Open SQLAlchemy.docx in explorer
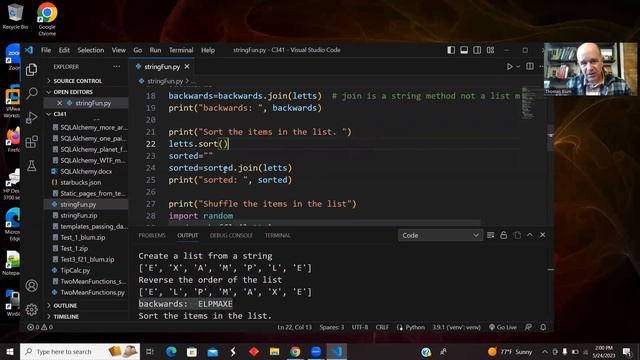Viewport: 640px width, 360px height. click(86, 171)
